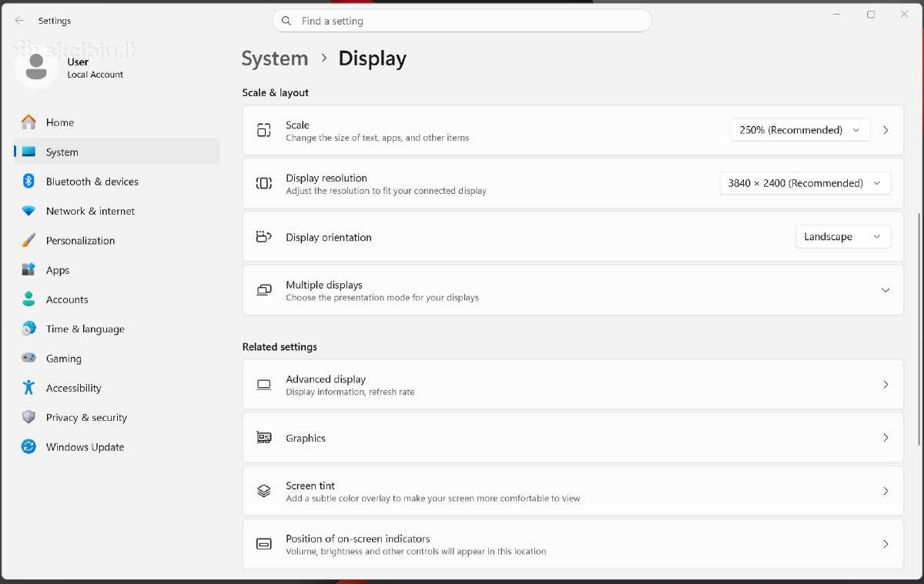Click the 'Scale & layout' heading
Screen dimensions: 924x584
click(276, 92)
